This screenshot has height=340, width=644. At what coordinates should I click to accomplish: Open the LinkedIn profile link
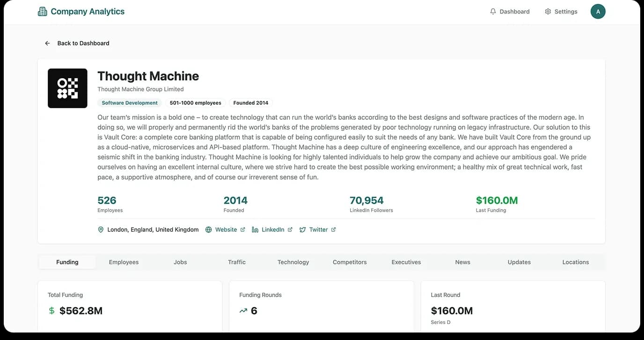click(273, 229)
